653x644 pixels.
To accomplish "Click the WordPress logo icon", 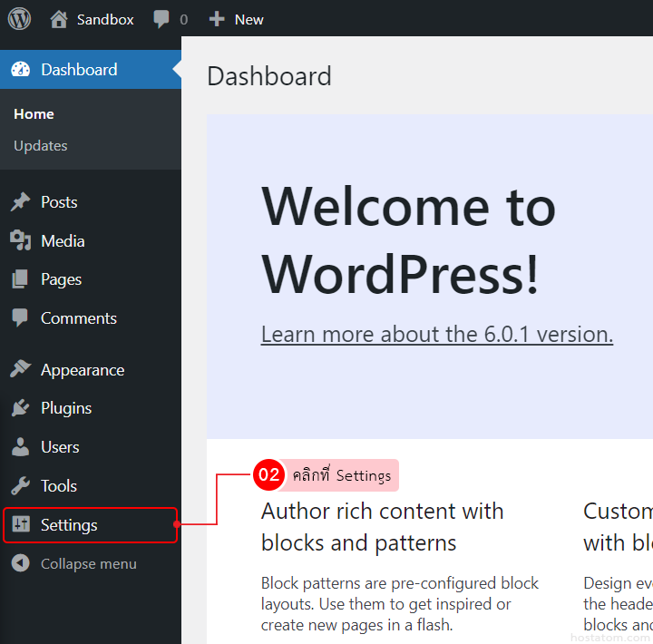I will [x=20, y=19].
